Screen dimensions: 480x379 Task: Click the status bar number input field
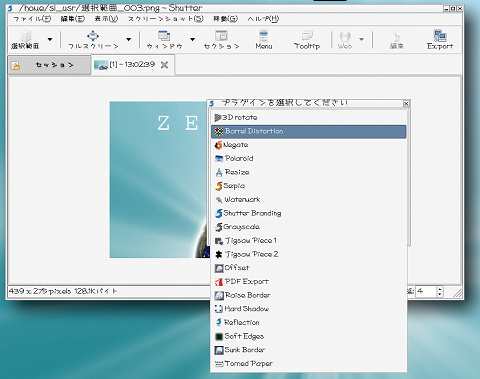click(425, 291)
